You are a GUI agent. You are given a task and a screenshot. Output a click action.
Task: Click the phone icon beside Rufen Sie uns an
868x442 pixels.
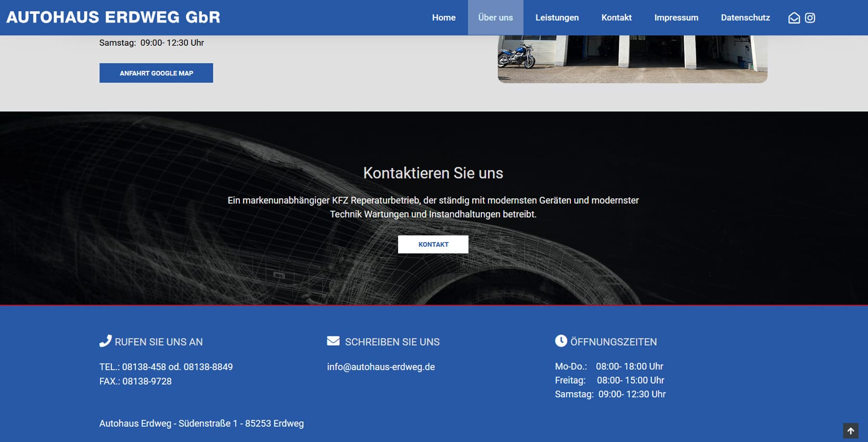point(105,341)
